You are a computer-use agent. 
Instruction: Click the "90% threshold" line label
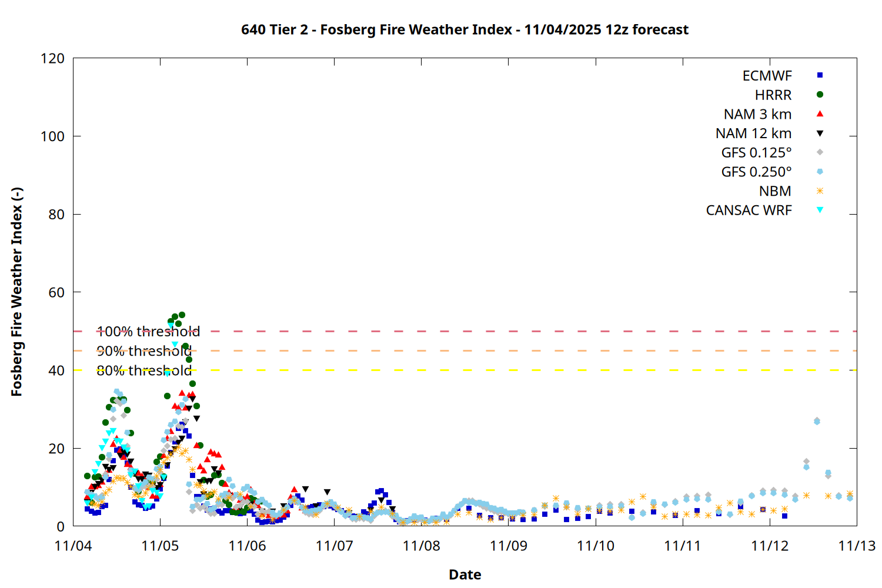144,351
